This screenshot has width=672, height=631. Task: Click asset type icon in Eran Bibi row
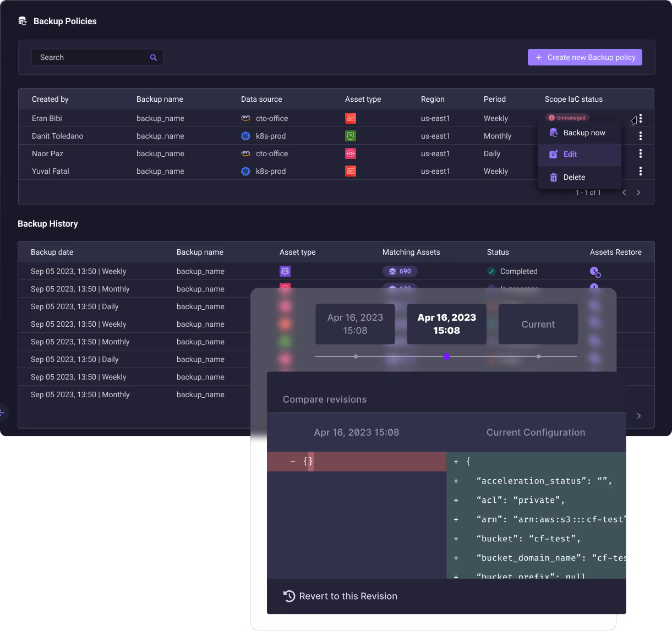coord(351,118)
